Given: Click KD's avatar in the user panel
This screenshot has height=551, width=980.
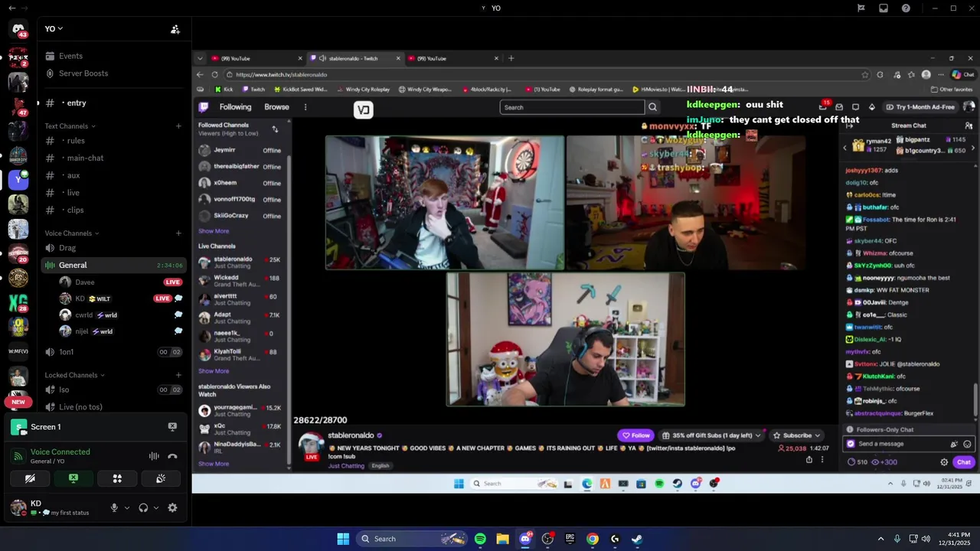Looking at the screenshot, I should 18,507.
